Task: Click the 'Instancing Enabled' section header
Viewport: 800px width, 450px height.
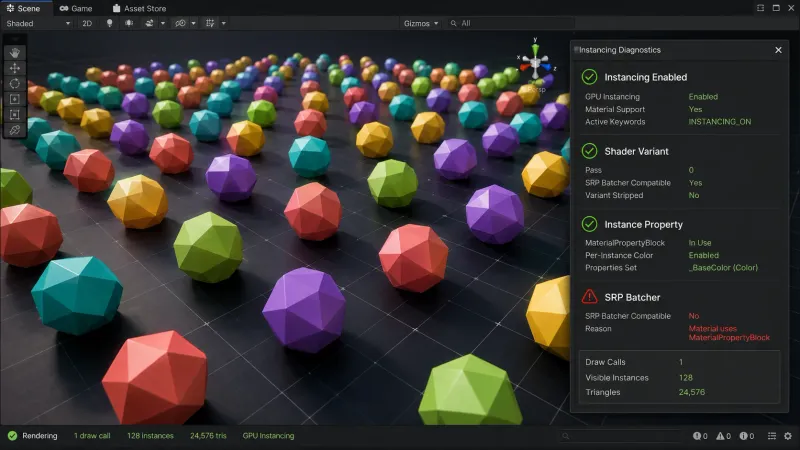Action: click(645, 77)
